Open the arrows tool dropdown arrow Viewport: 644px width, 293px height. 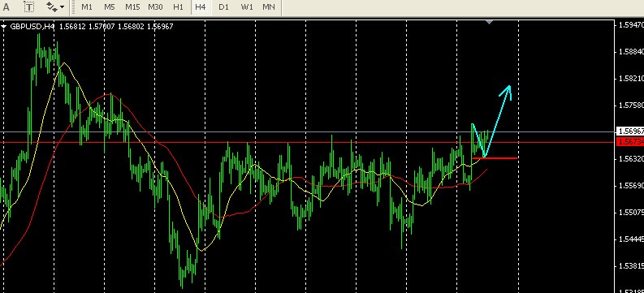point(62,7)
